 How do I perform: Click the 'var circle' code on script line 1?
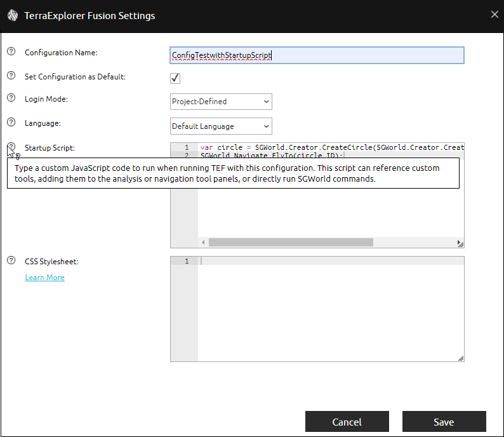coord(222,147)
